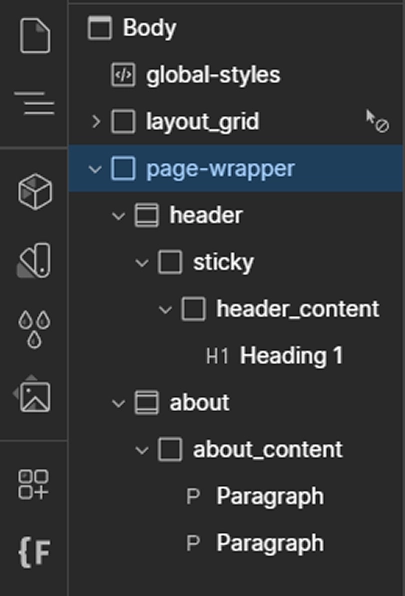
Task: Open the Style selectors droplets icon
Action: (34, 329)
